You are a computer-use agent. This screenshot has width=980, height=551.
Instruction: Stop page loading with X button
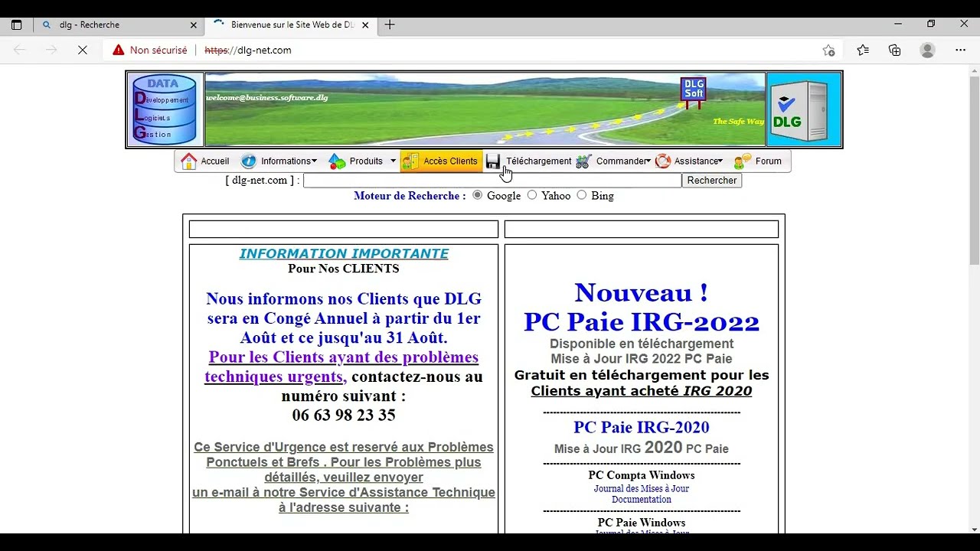[83, 50]
